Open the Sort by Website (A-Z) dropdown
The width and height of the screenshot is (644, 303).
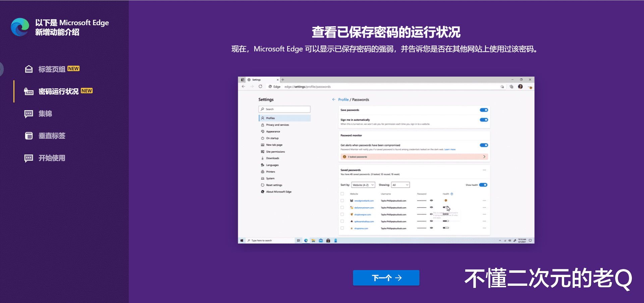pyautogui.click(x=363, y=185)
